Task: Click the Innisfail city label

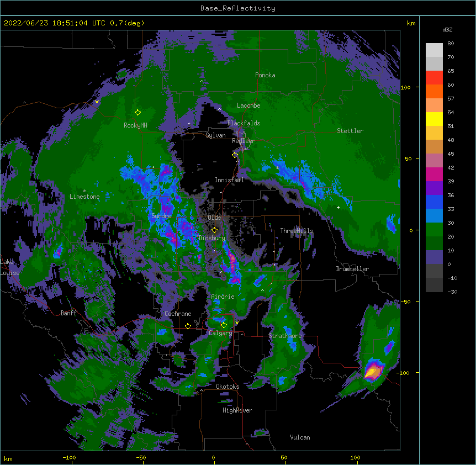Action: 229,180
